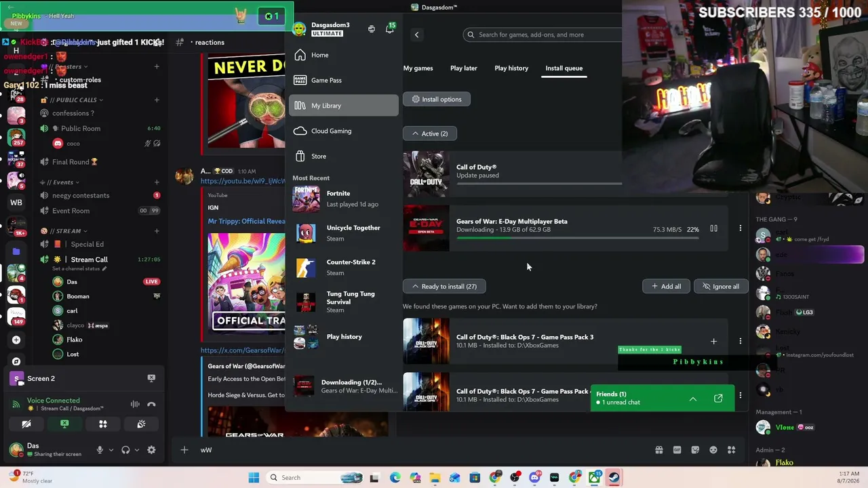Add Black Ops 7 Game Pass Pack 3
This screenshot has height=488, width=868.
coord(713,342)
